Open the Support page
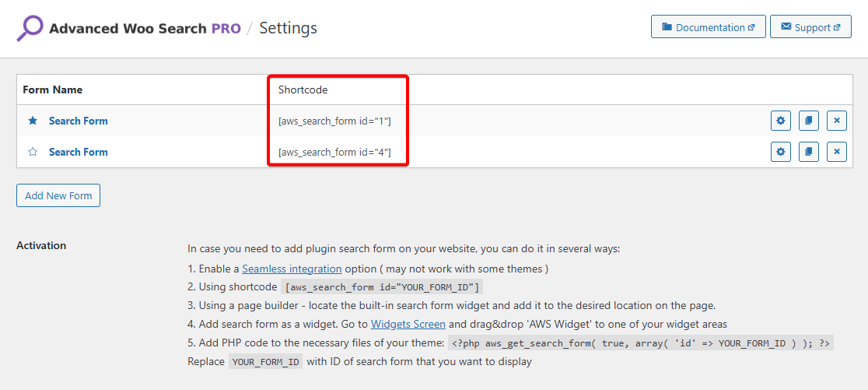 click(x=810, y=27)
